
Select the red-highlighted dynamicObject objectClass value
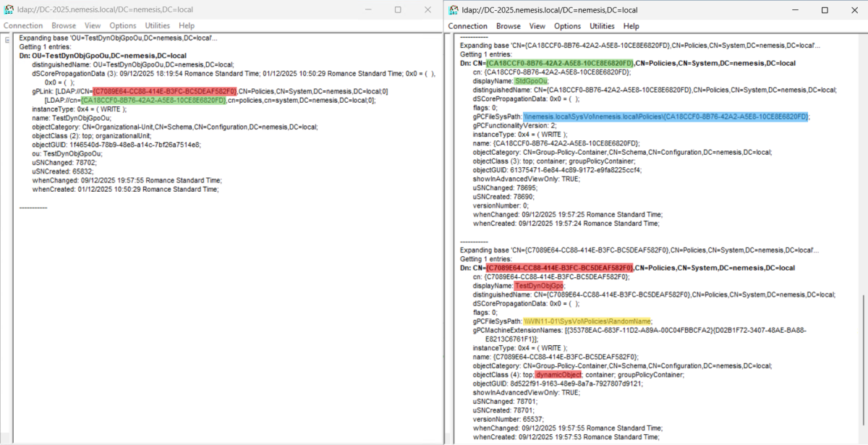(x=557, y=374)
